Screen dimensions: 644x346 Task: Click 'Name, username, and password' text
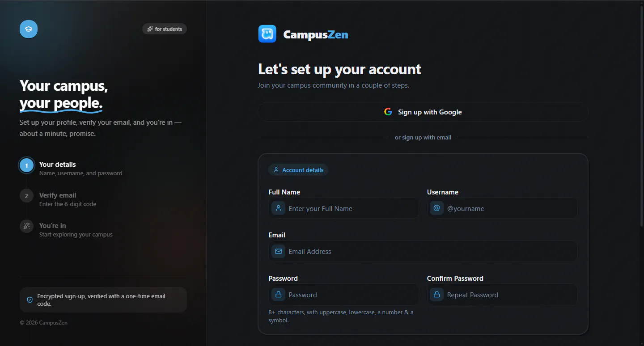[81, 173]
